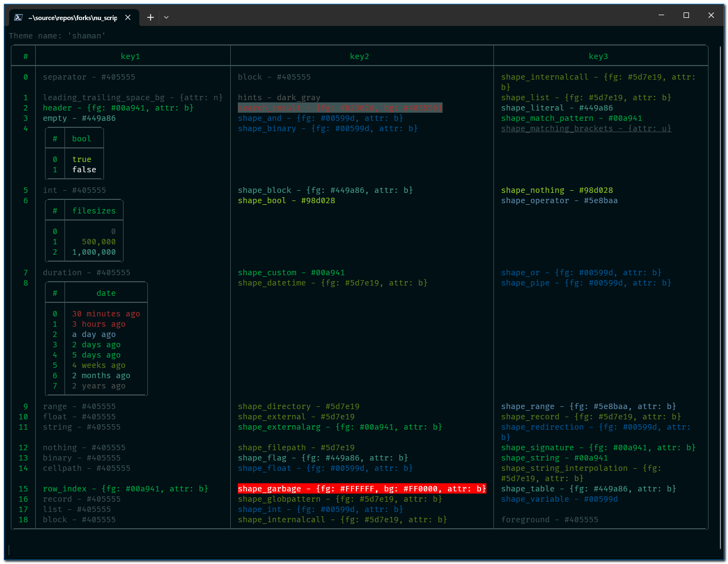This screenshot has height=564, width=728.
Task: Click 'shape_block - {fg: #449a86, attr: b}' text
Action: (x=326, y=190)
